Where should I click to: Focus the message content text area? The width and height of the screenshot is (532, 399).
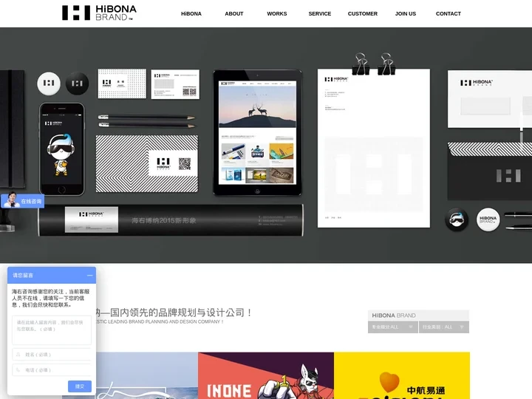52,330
